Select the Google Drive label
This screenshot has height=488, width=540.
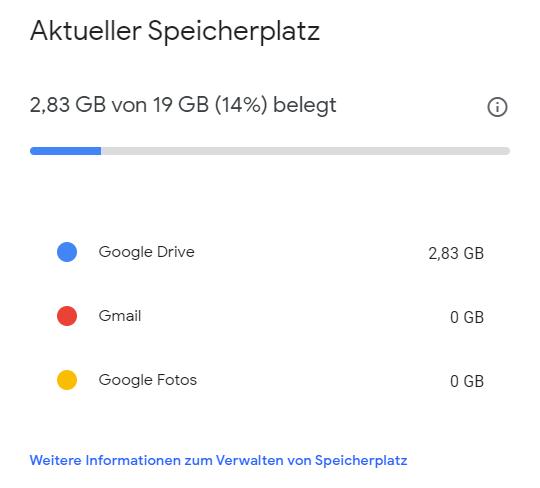[147, 252]
